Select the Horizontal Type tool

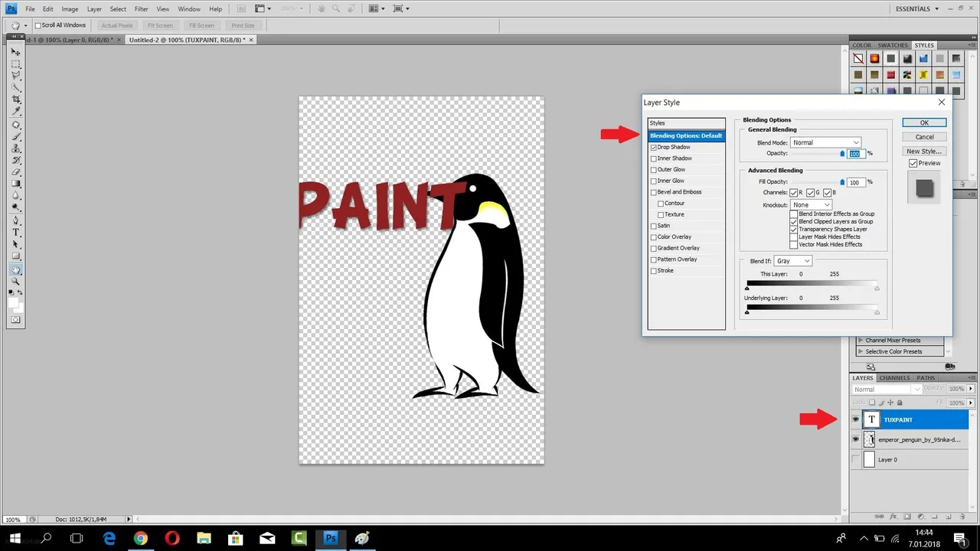coord(16,233)
